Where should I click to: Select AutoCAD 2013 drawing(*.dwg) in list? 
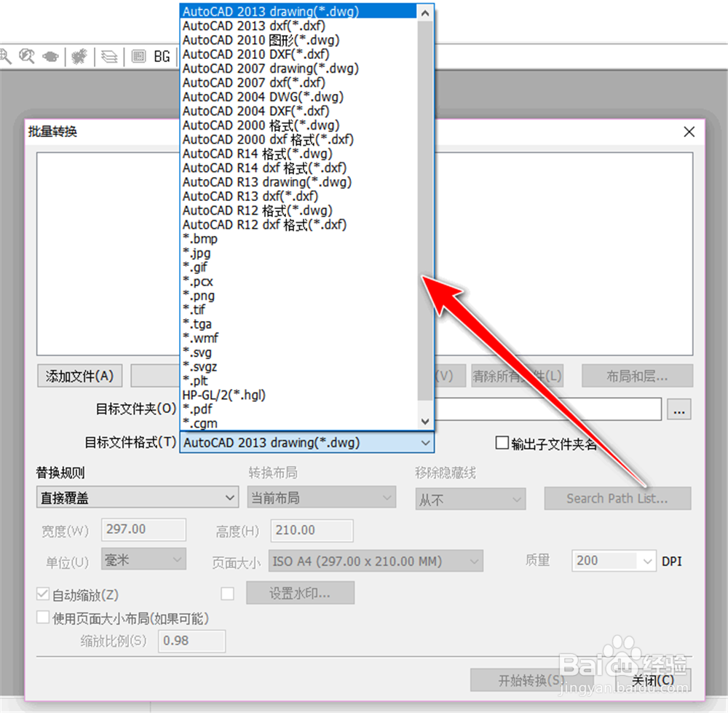click(x=298, y=12)
